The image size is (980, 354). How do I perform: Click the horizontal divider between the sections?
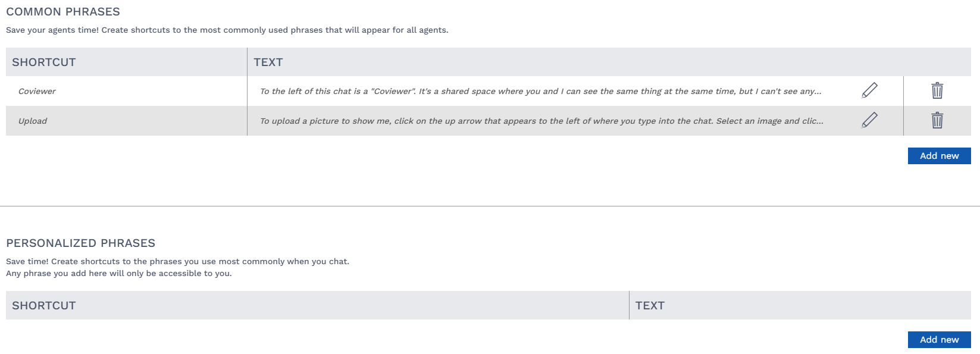coord(490,206)
